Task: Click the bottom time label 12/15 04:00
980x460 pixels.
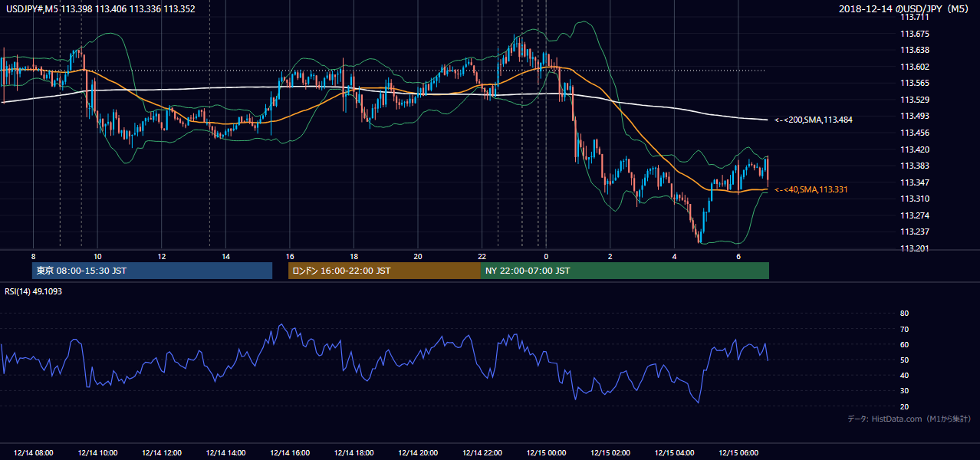Action: 675,453
